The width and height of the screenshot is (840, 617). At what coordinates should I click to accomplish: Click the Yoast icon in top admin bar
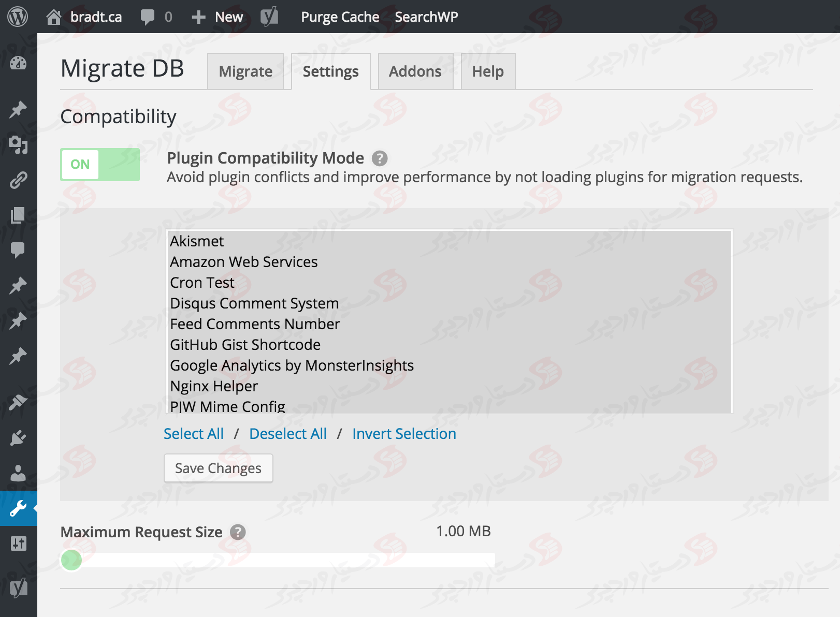click(269, 17)
